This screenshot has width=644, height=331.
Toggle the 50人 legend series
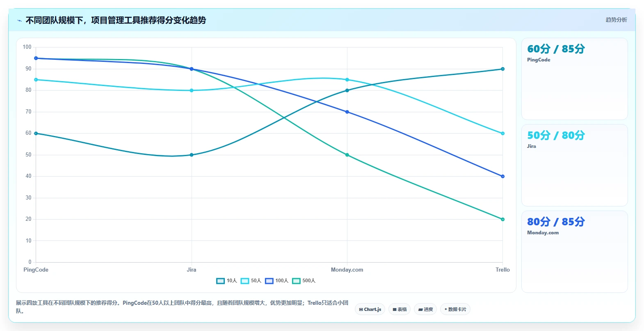pos(251,281)
